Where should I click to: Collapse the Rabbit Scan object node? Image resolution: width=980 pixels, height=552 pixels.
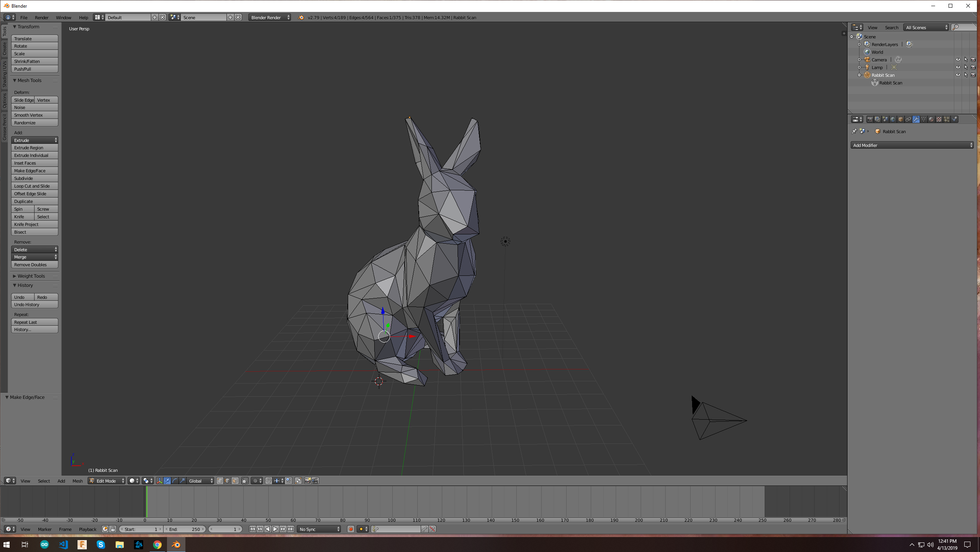tap(859, 75)
